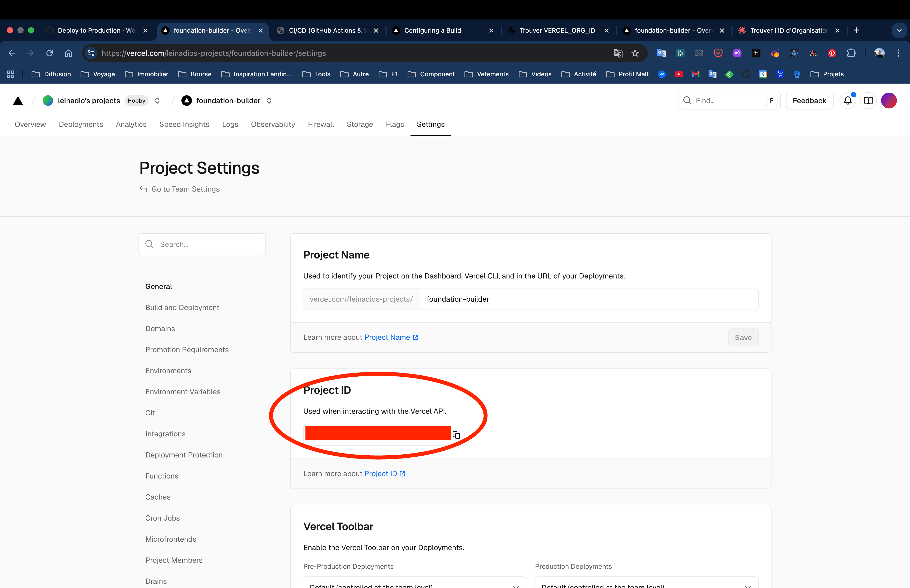Open the Gmail bookmark icon
910x588 pixels.
click(x=695, y=74)
